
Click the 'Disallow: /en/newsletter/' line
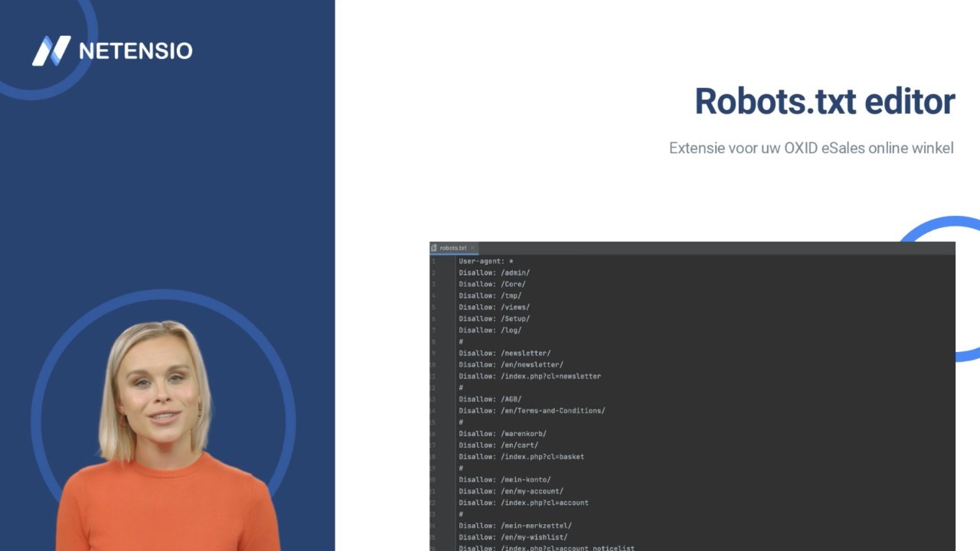pos(511,364)
